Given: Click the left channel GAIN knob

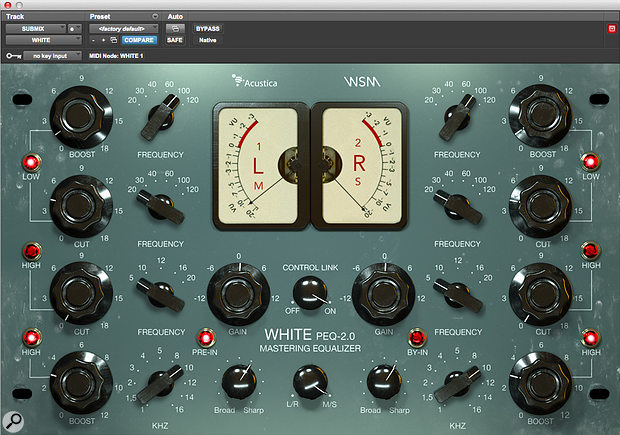Looking at the screenshot, I should click(238, 295).
